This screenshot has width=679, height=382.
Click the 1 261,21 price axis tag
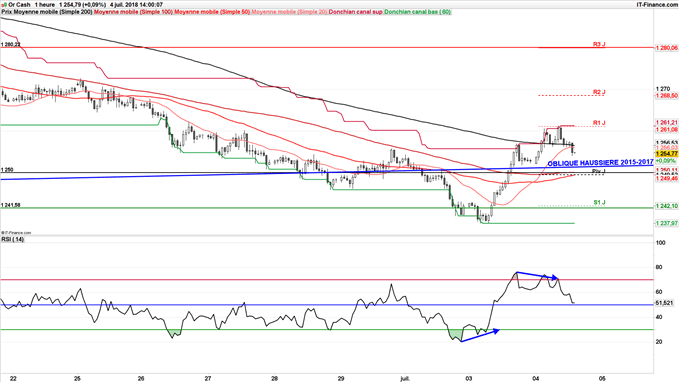[x=666, y=123]
